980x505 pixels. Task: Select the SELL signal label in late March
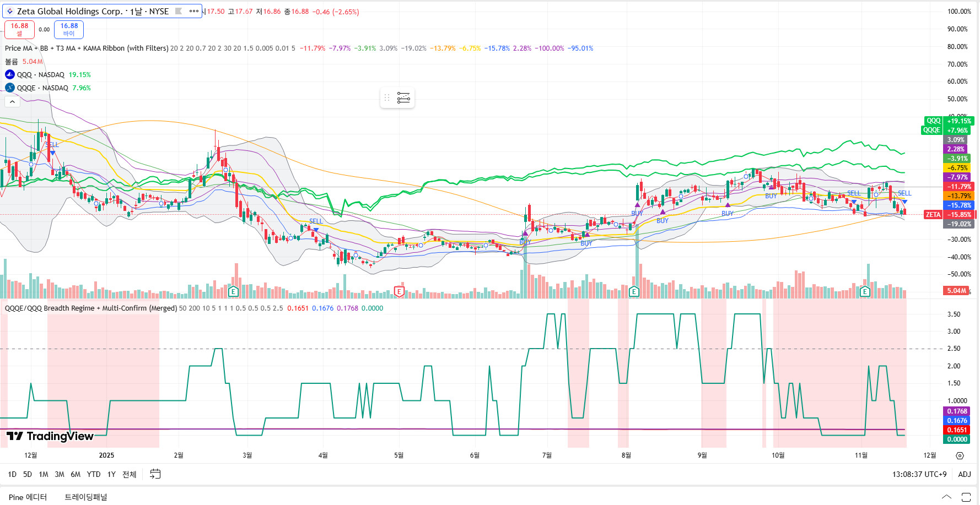[316, 221]
